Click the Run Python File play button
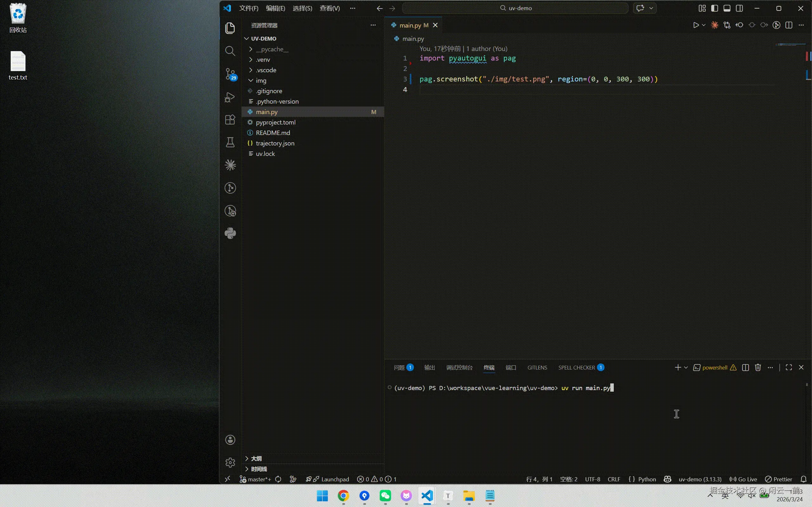812x507 pixels. pos(696,25)
